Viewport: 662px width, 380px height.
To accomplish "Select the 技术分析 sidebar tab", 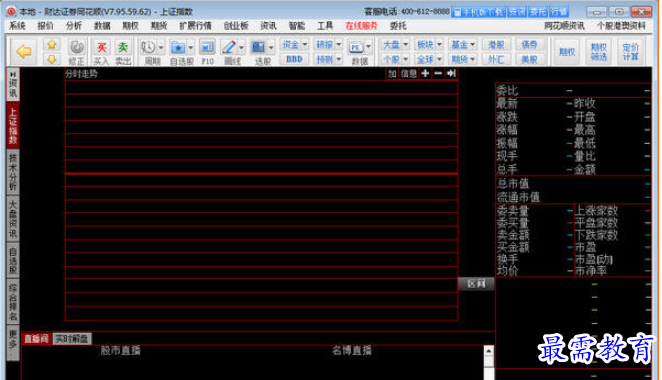I will (13, 171).
